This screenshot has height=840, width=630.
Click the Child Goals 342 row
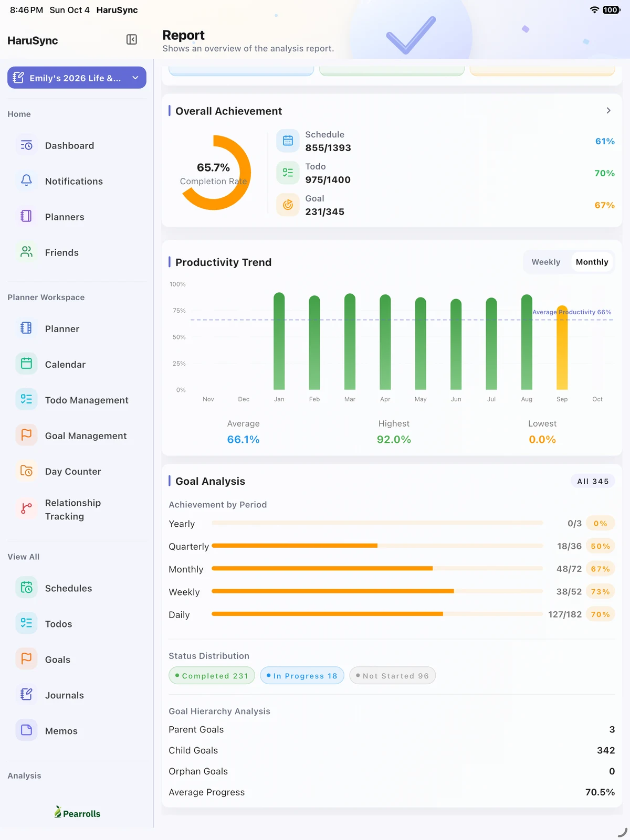pos(392,750)
